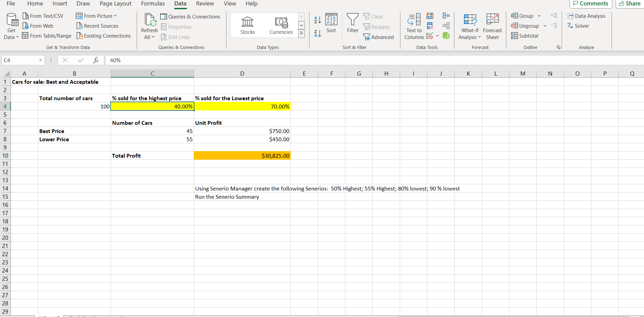Screen dimensions: 644x317
Task: Click the Remove Duplicates icon
Action: [430, 26]
